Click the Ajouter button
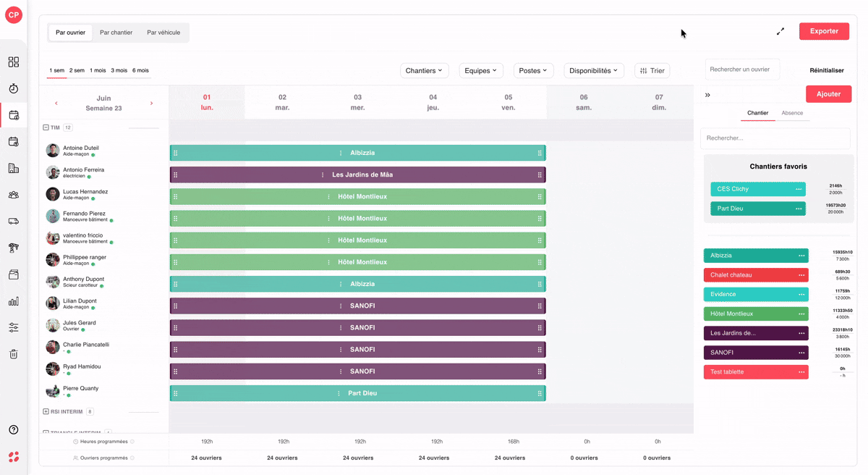The height and width of the screenshot is (475, 868). coord(828,94)
